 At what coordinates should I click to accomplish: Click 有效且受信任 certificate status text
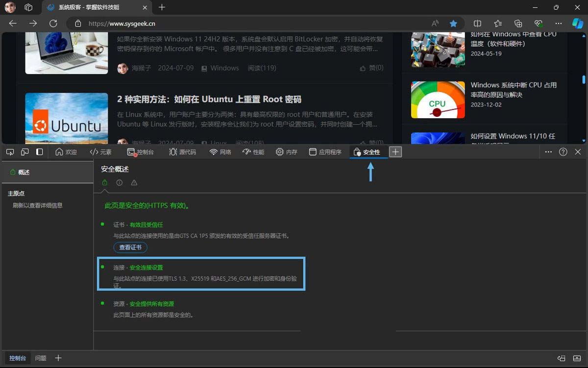pyautogui.click(x=146, y=225)
